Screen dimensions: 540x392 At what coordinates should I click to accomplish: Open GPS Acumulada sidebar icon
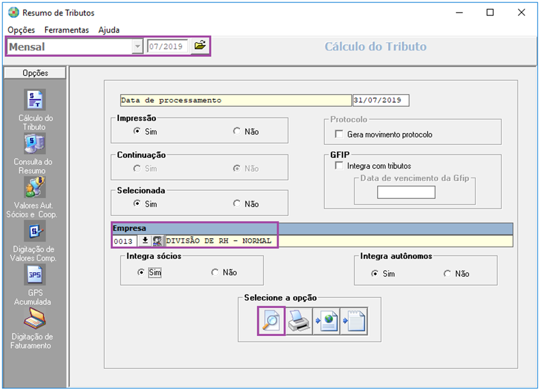(x=35, y=275)
